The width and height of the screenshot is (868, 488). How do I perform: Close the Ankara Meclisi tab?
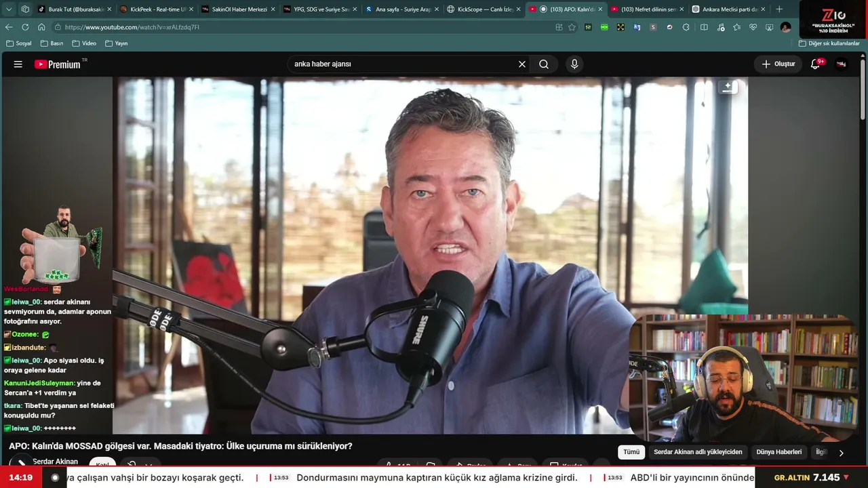click(x=763, y=9)
